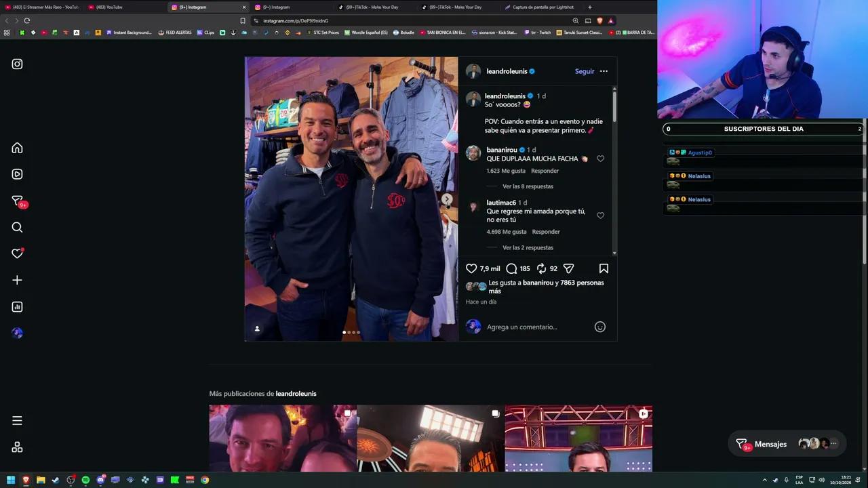This screenshot has width=868, height=488.
Task: Show tagged people icon on the photo
Action: (x=257, y=329)
